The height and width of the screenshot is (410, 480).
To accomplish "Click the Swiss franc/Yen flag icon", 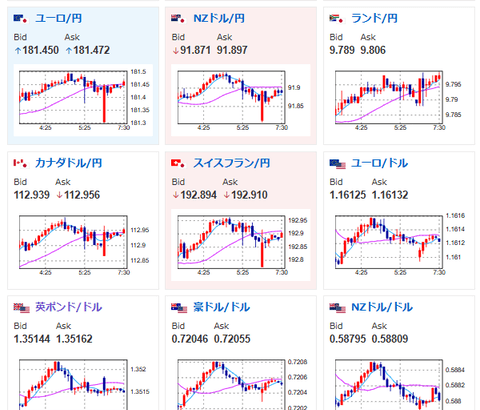I will [178, 163].
